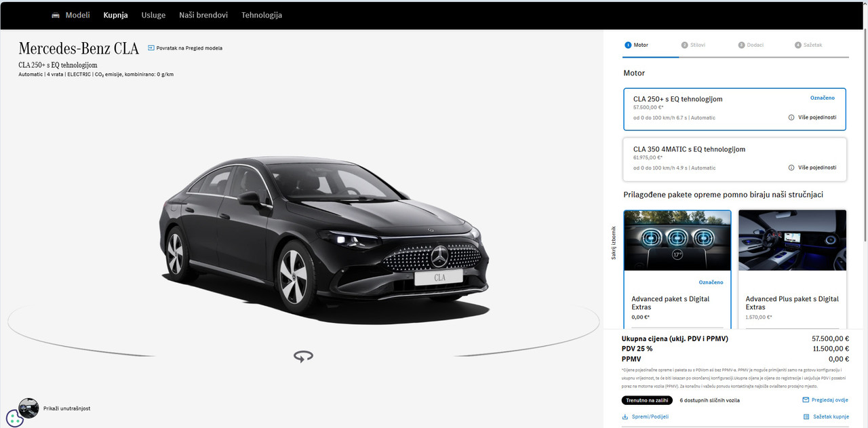Image resolution: width=868 pixels, height=428 pixels.
Task: Click the back arrow icon near Povratak
Action: point(151,48)
